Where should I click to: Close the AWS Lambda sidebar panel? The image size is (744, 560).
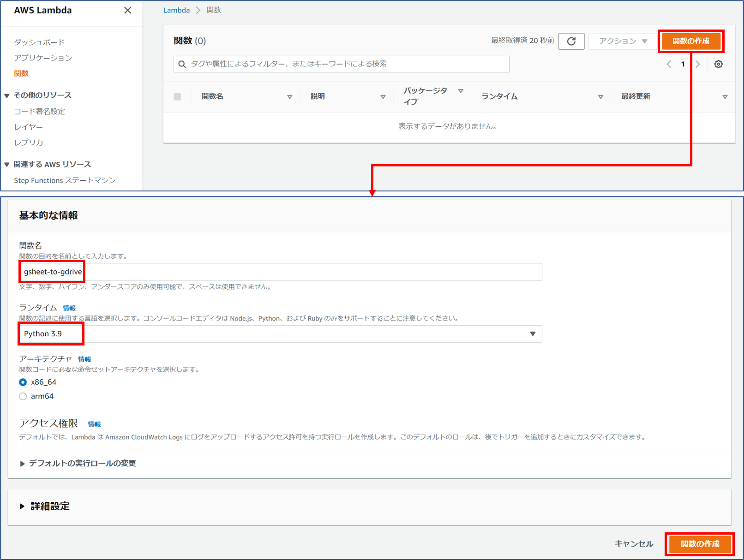tap(128, 10)
